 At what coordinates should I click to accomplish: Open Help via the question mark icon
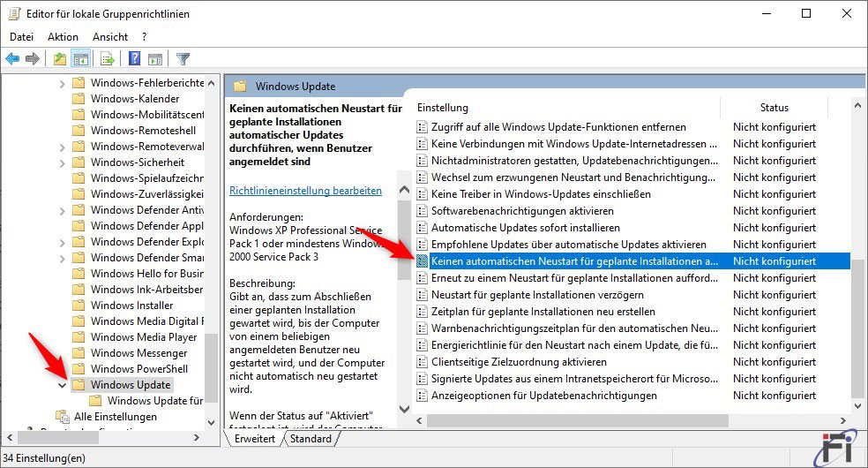(134, 58)
